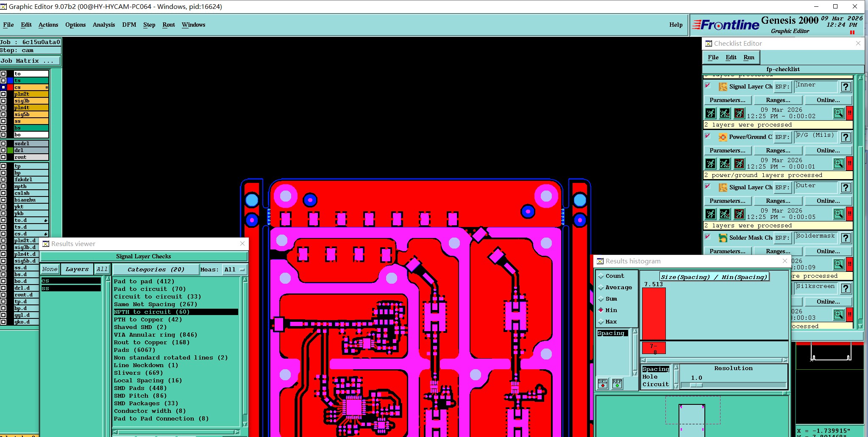Screen dimensions: 868x437
Task: Click Online... for Outer signal check
Action: (829, 201)
